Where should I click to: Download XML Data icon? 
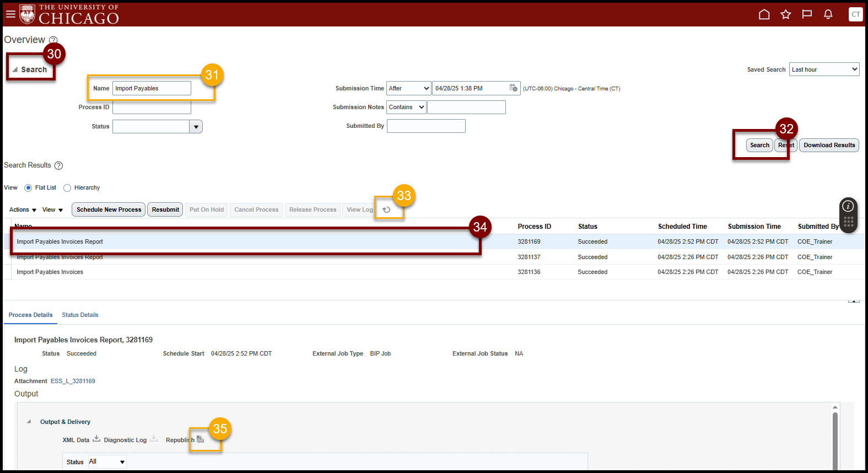(x=96, y=439)
